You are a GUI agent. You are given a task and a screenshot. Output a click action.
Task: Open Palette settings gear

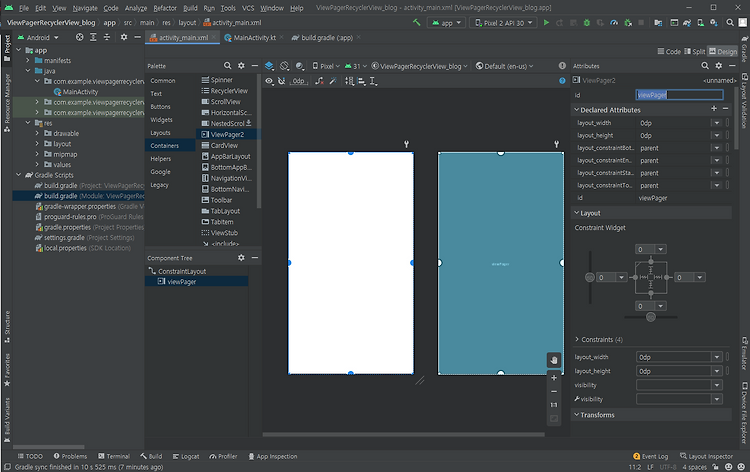pos(241,66)
